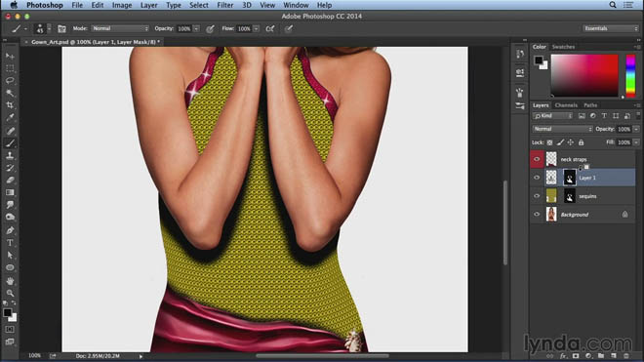Switch to the Channels tab
The image size is (644, 362).
click(x=566, y=105)
